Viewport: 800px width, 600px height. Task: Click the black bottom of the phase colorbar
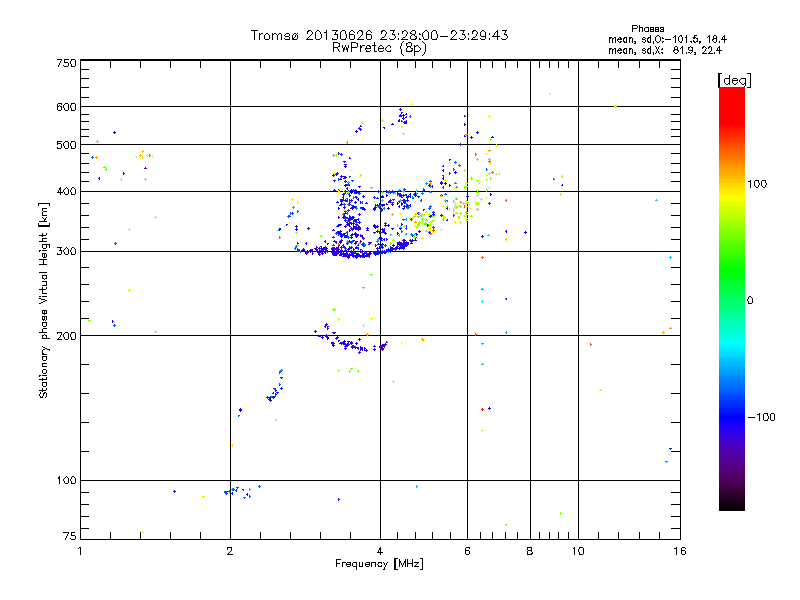point(732,503)
